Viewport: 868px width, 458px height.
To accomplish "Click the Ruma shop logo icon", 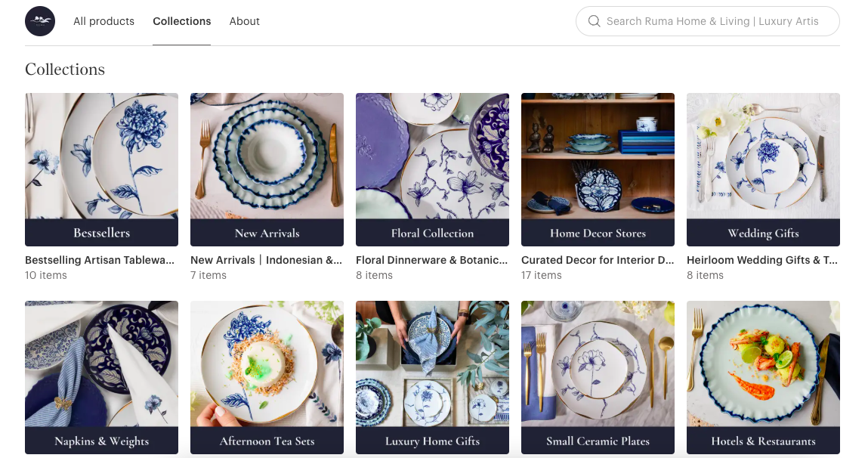I will (40, 21).
